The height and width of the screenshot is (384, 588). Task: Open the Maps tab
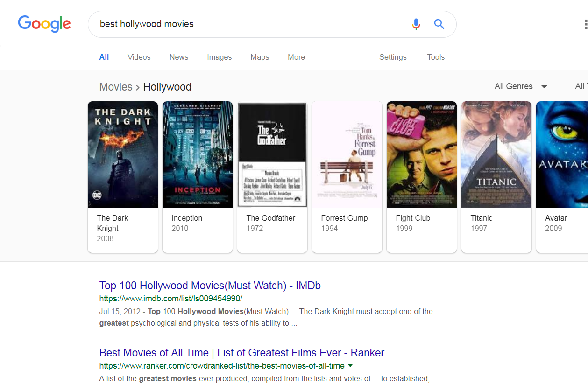(x=260, y=57)
